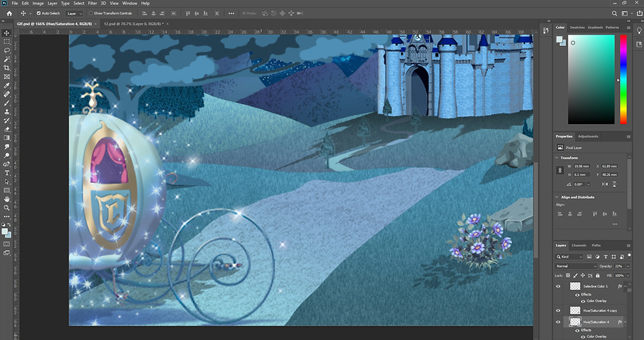Click the hue spectrum slider in Color panel
Viewport: 644px width, 340px height.
click(623, 79)
